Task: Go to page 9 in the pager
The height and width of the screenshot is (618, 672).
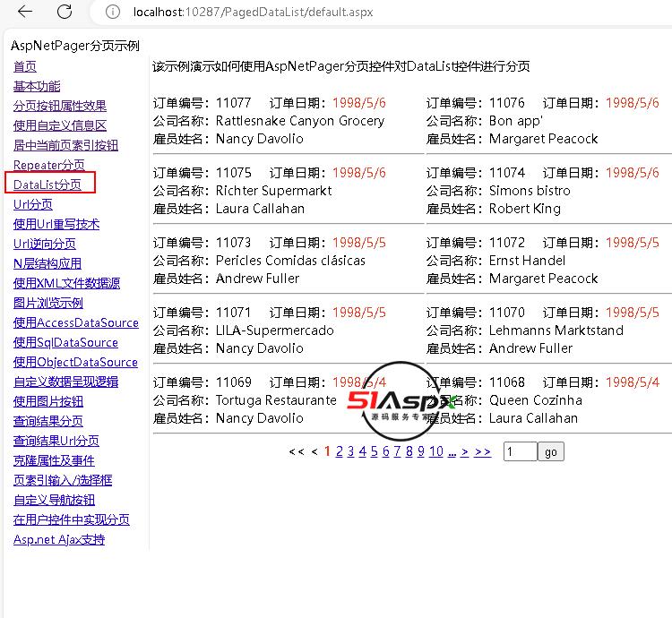Action: pos(421,451)
